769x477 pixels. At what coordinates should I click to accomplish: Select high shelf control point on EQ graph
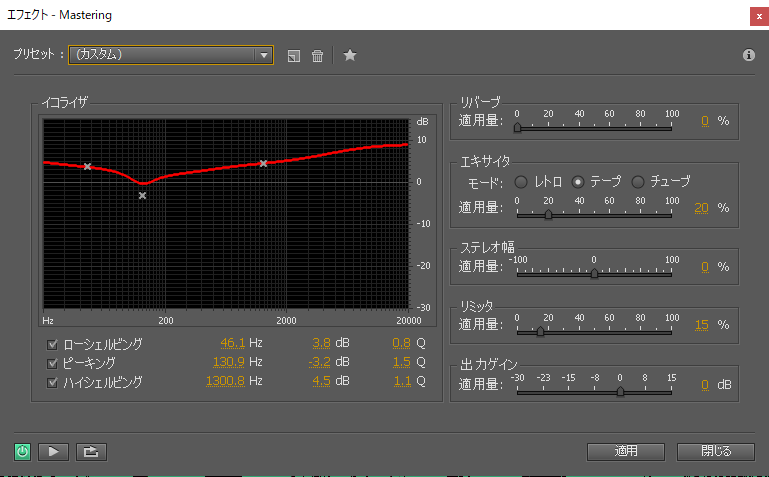coord(263,163)
